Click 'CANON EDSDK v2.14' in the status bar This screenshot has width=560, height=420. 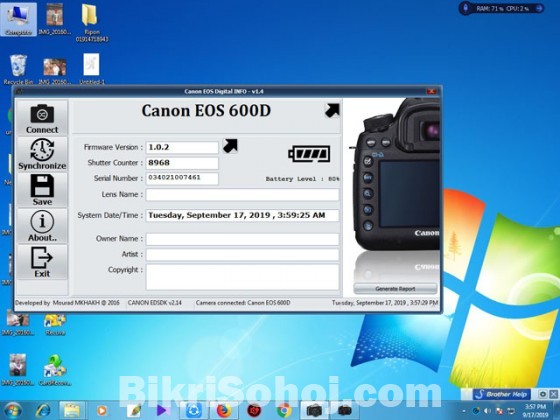pyautogui.click(x=155, y=303)
